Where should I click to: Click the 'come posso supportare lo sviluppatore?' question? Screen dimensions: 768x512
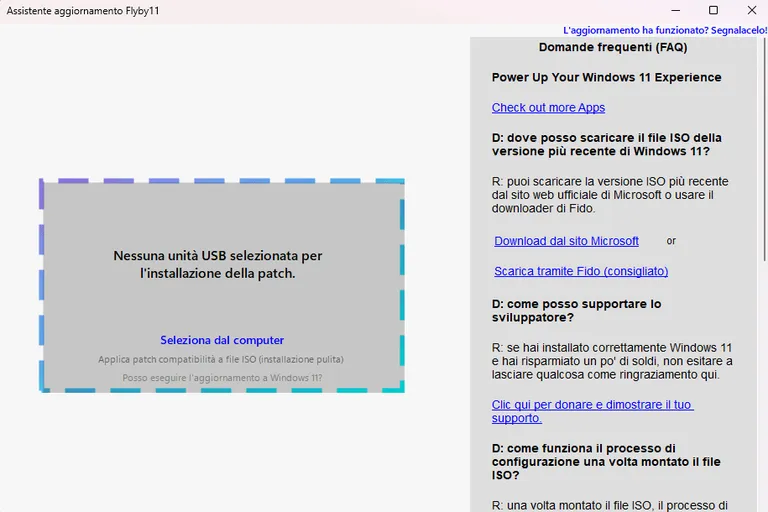(x=576, y=311)
